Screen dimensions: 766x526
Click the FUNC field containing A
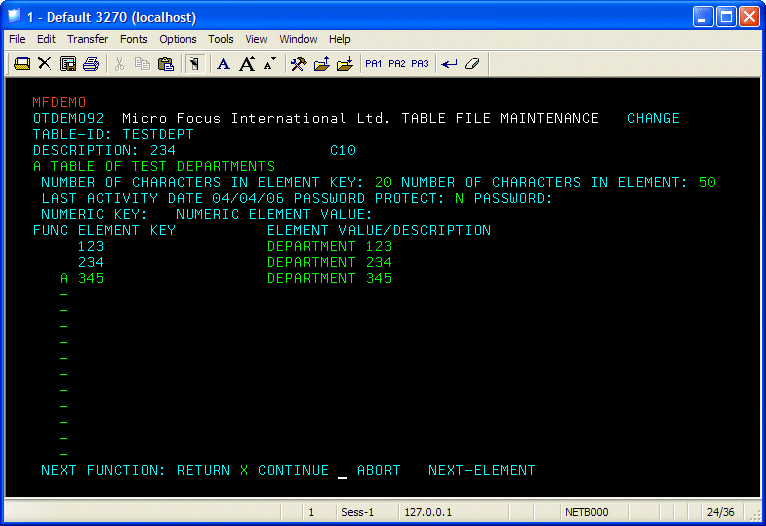click(x=64, y=278)
